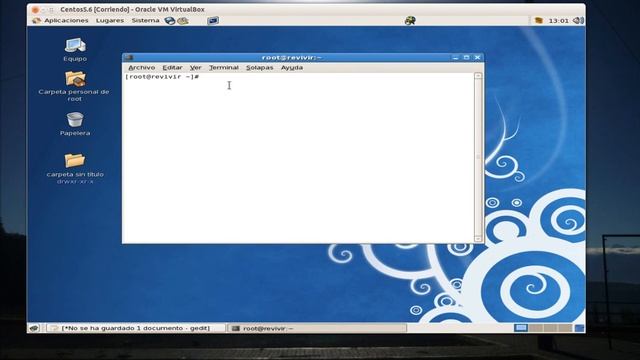
Task: Open the Solapas menu
Action: [x=260, y=68]
